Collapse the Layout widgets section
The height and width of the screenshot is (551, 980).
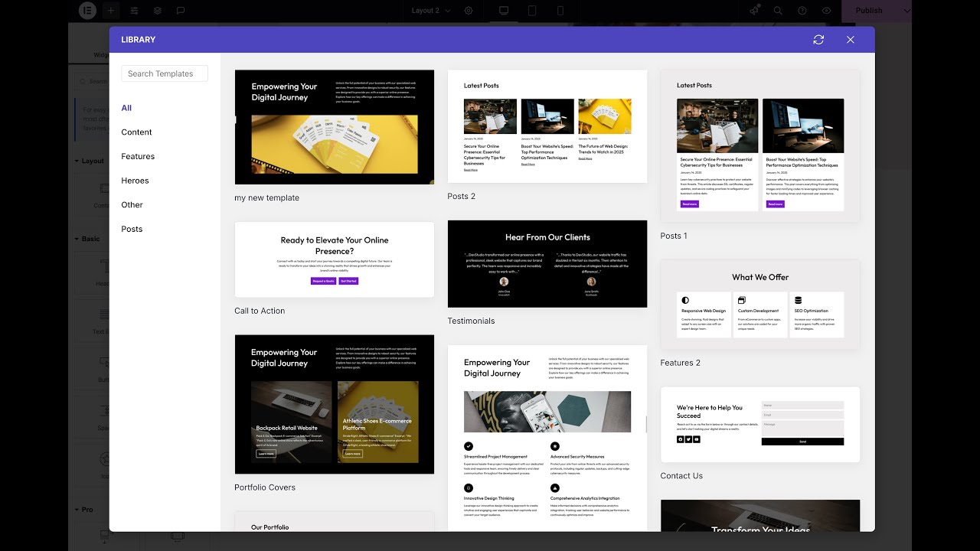[x=90, y=161]
